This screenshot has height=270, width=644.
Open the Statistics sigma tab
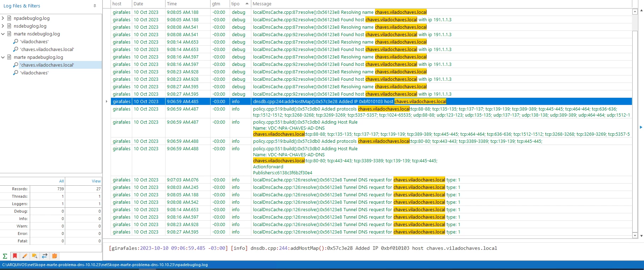[5, 256]
